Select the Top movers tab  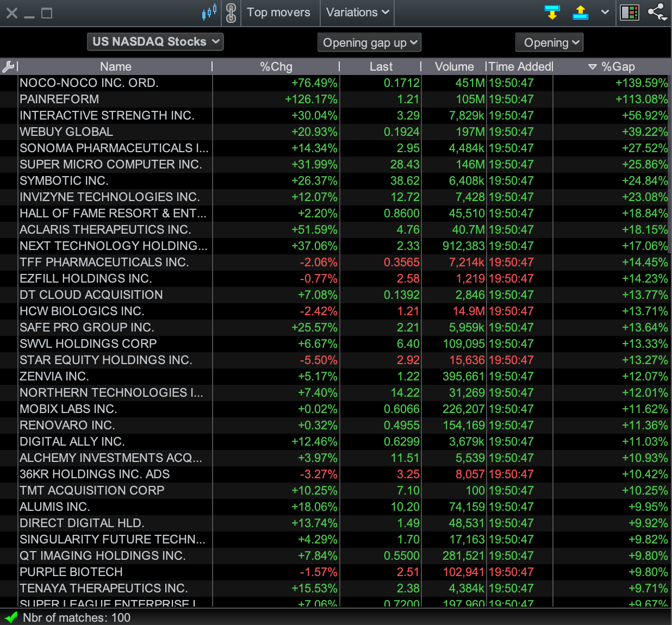[x=278, y=12]
